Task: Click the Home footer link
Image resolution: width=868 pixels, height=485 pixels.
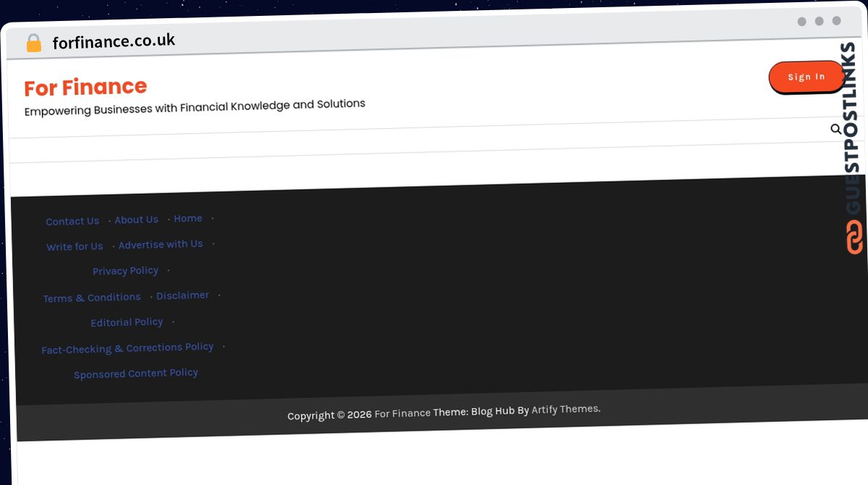Action: [x=188, y=219]
